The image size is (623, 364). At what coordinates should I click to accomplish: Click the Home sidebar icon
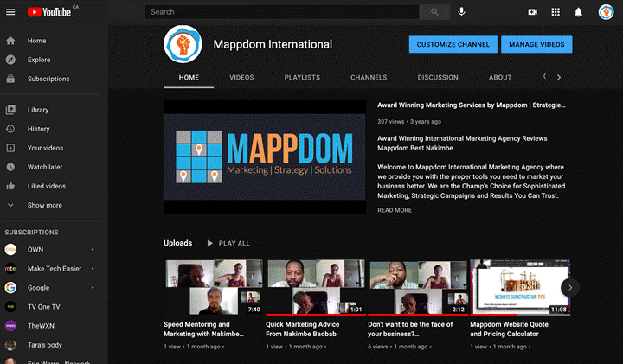tap(10, 41)
